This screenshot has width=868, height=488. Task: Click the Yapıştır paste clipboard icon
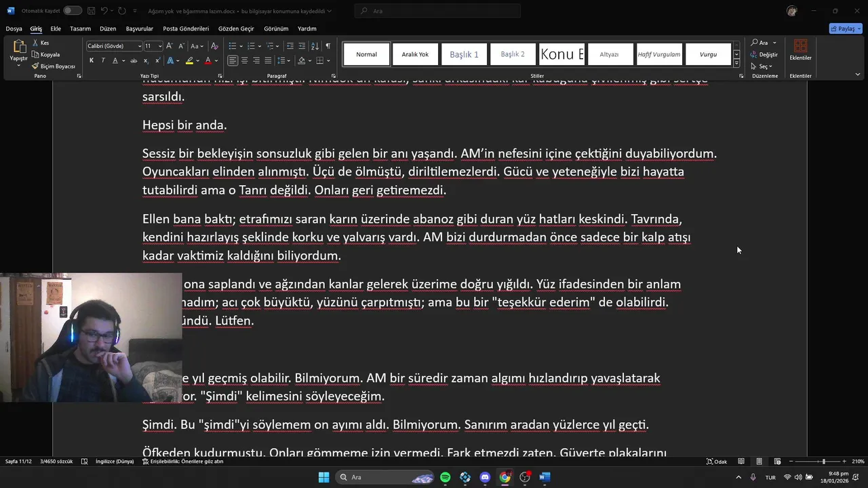[x=18, y=47]
